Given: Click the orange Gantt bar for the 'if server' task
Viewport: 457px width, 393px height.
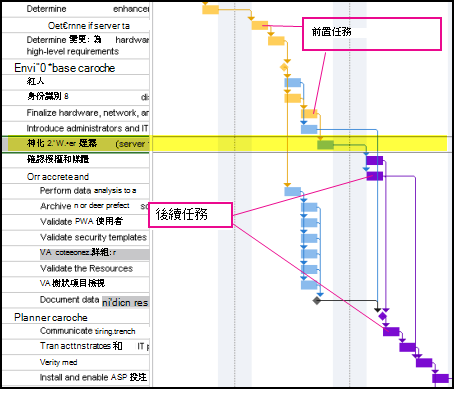Looking at the screenshot, I should tap(260, 25).
